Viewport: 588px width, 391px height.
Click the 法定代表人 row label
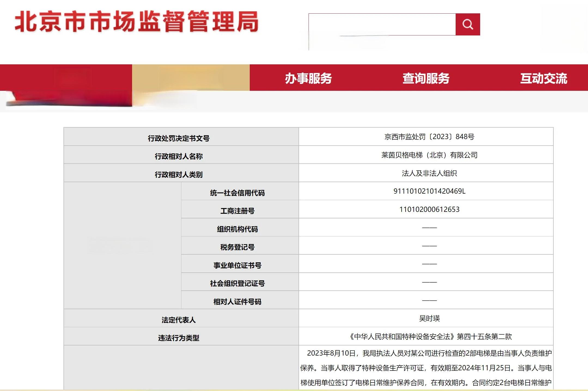click(x=179, y=320)
